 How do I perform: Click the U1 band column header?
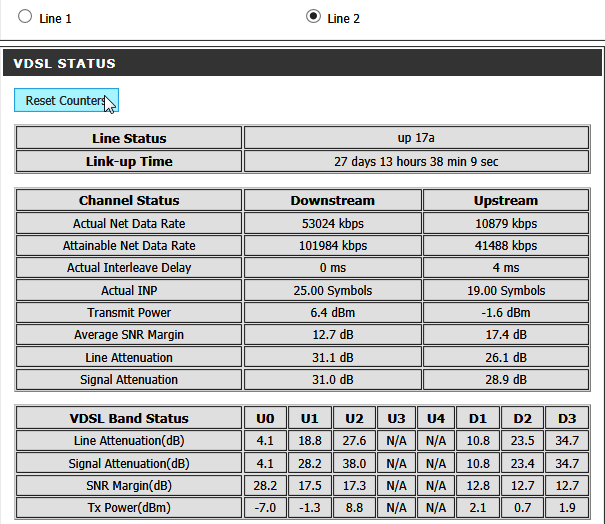click(309, 418)
